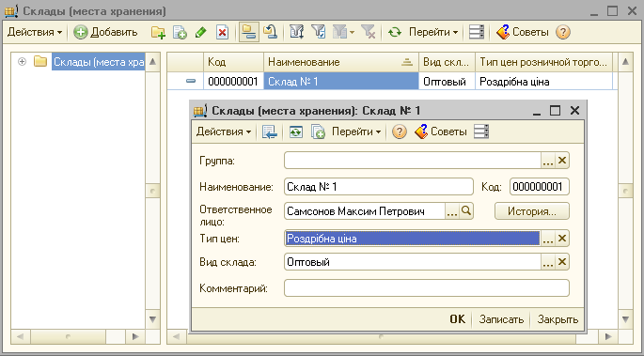
Task: Click the help question icon in main toolbar
Action: point(563,32)
